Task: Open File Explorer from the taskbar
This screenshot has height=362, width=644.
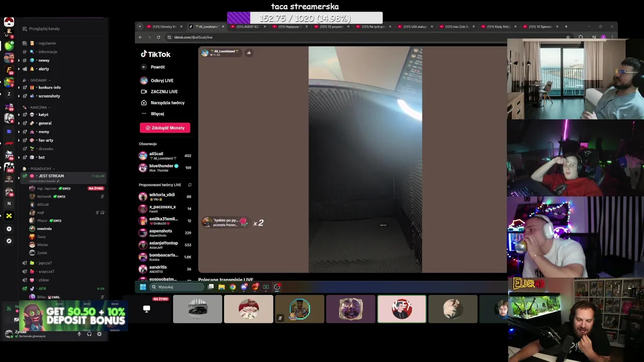Action: (x=221, y=287)
